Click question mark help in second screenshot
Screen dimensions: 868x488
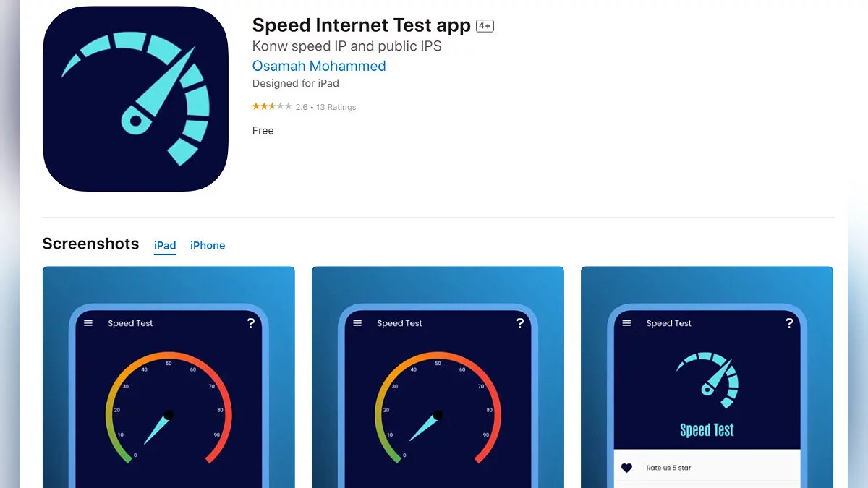pyautogui.click(x=520, y=323)
